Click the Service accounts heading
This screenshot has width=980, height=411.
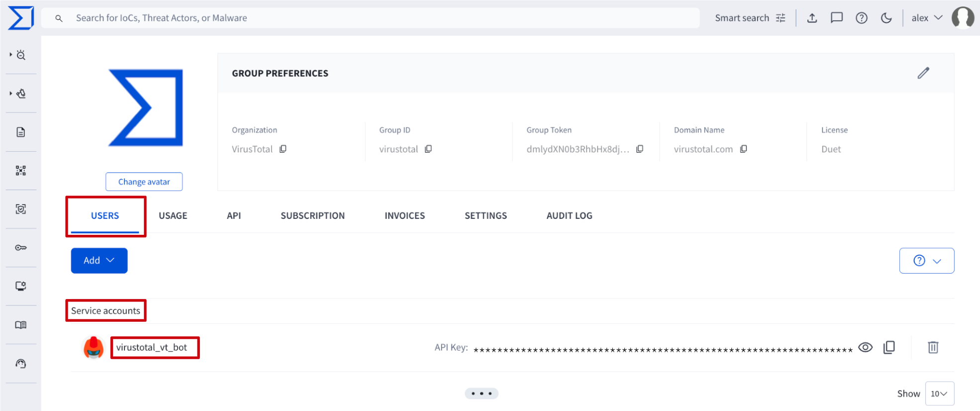coord(105,310)
